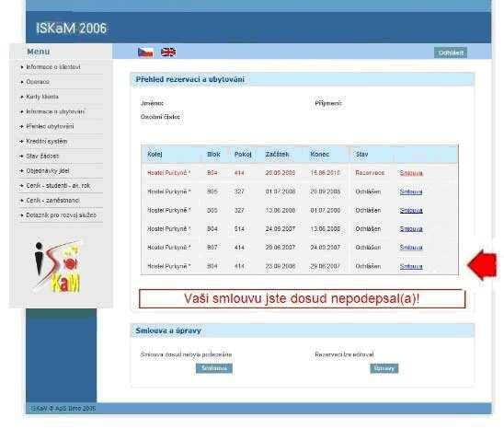504x429 pixels.
Task: Open Ceník - zaměstnanci menu item
Action: tap(53, 200)
